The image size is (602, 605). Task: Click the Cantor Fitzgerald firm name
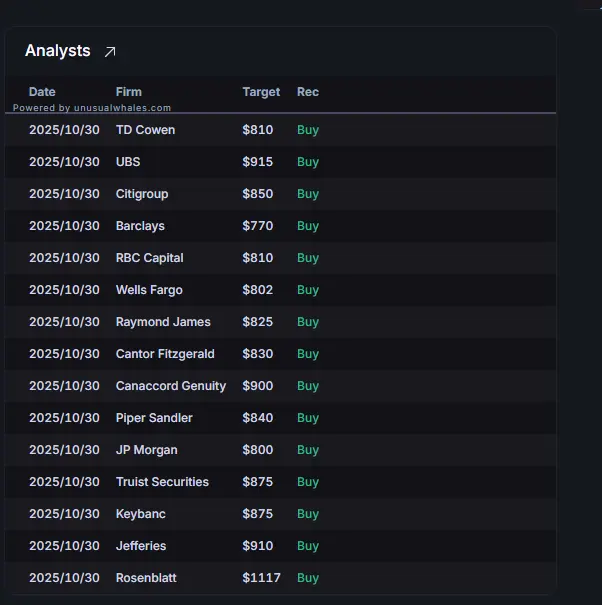[165, 354]
